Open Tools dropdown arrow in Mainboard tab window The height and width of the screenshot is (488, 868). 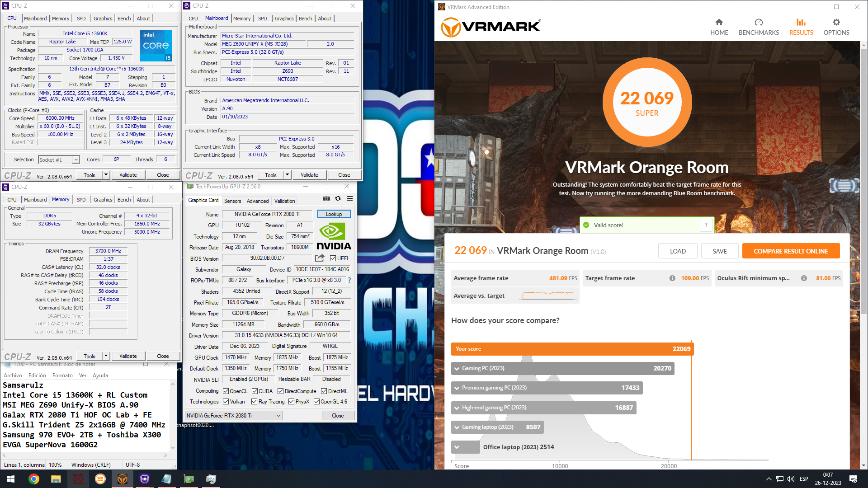(287, 175)
